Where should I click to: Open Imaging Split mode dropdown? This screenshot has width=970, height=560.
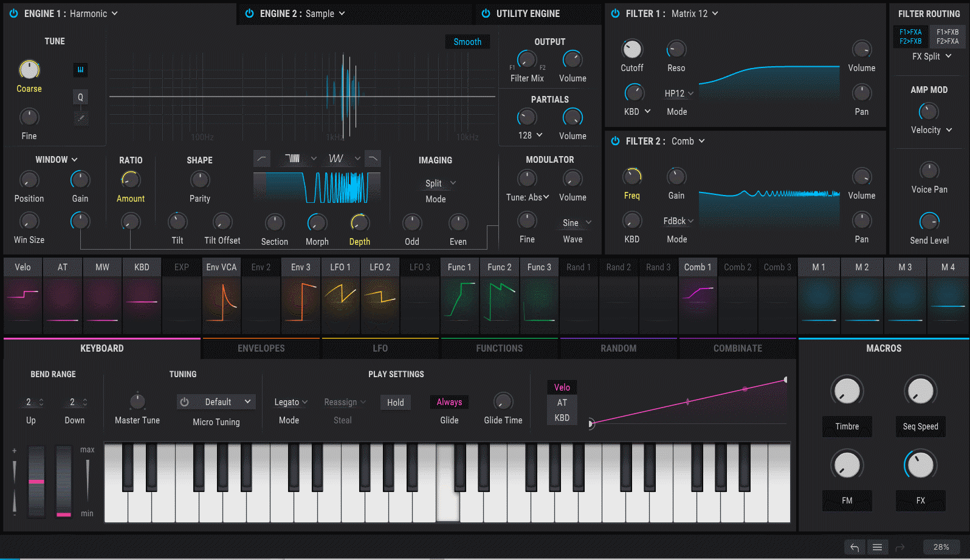point(441,183)
